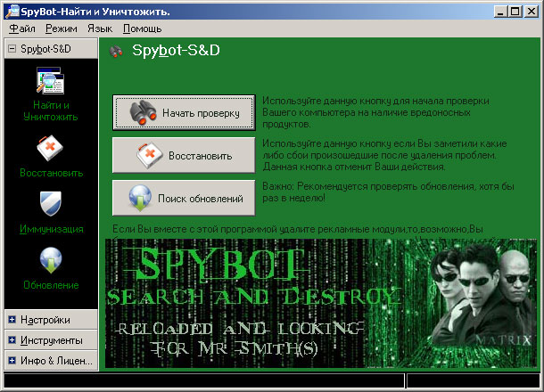
Task: Click the binoculars icon beside Spybot-S&D heading
Action: tap(116, 52)
